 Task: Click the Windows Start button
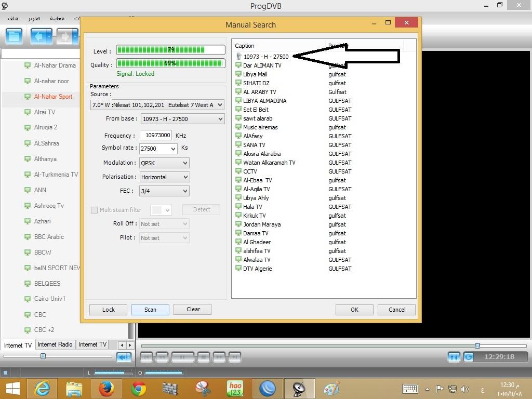[x=12, y=388]
